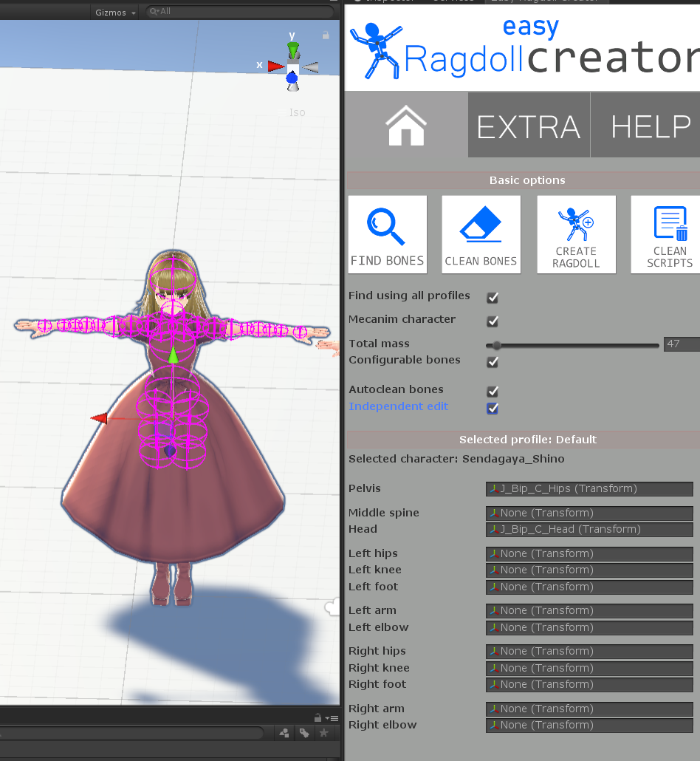Click the CLEAN BONES button
This screenshot has height=761, width=700.
click(481, 234)
